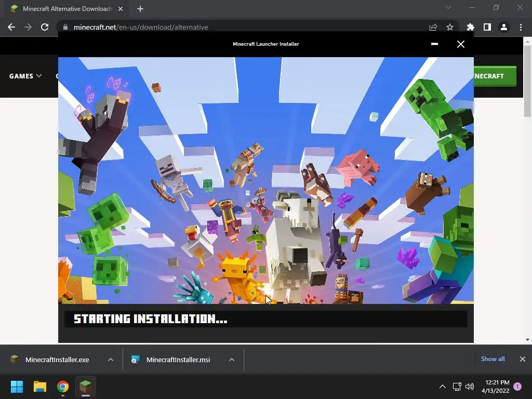This screenshot has width=532, height=399.
Task: Close the downloads bar
Action: [x=523, y=359]
